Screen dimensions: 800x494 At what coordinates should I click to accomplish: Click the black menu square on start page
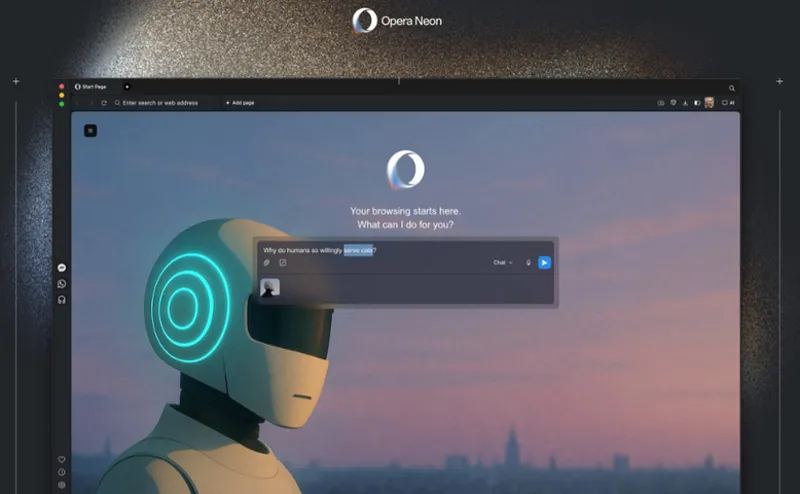[x=90, y=131]
